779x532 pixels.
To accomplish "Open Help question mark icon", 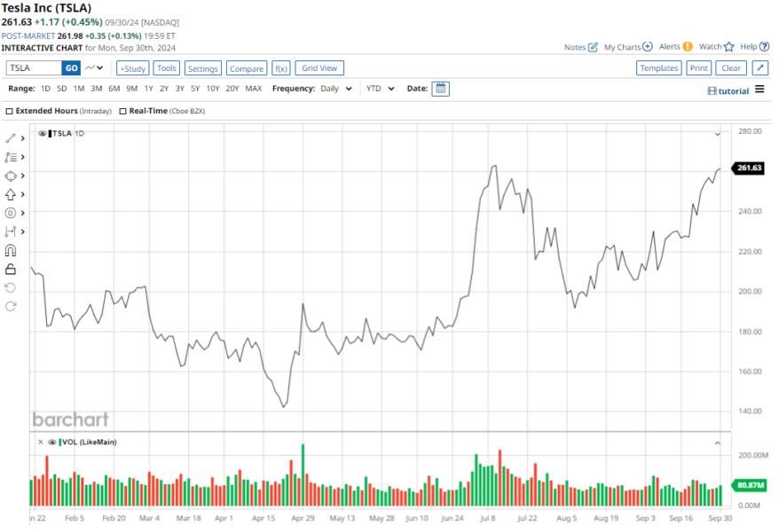I will [x=765, y=47].
